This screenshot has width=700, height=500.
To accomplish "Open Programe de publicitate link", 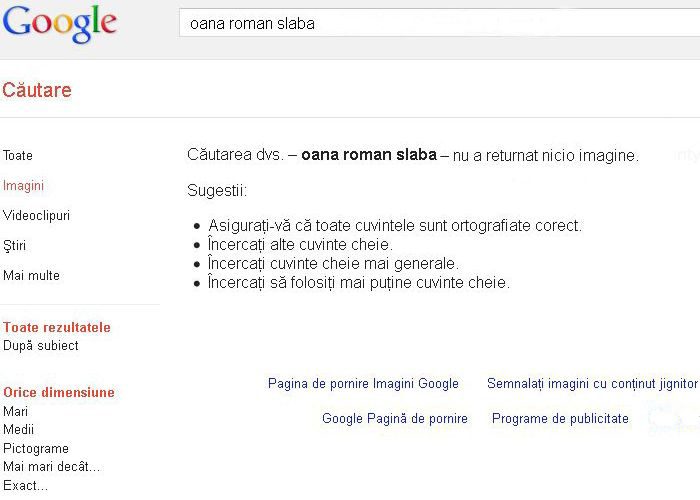I will 560,418.
